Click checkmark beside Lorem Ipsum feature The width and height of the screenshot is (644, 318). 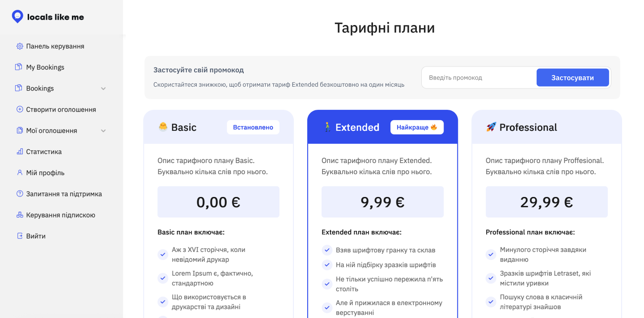pyautogui.click(x=163, y=278)
